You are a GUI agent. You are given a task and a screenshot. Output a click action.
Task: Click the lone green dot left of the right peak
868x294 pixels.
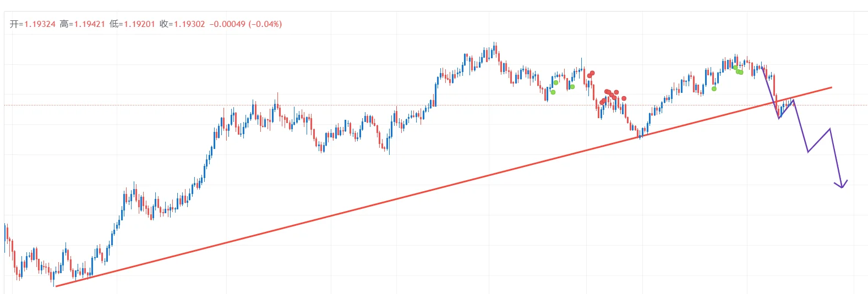pos(714,88)
